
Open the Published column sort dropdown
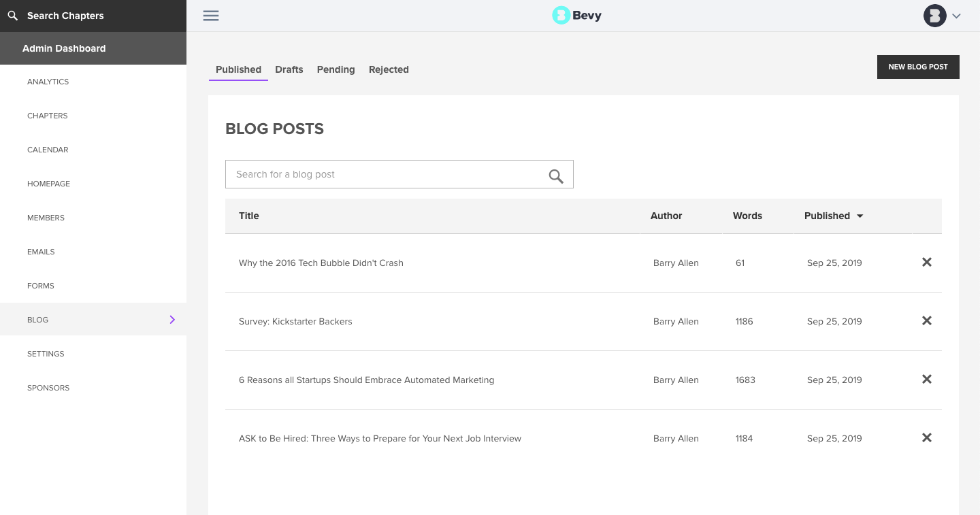[859, 216]
